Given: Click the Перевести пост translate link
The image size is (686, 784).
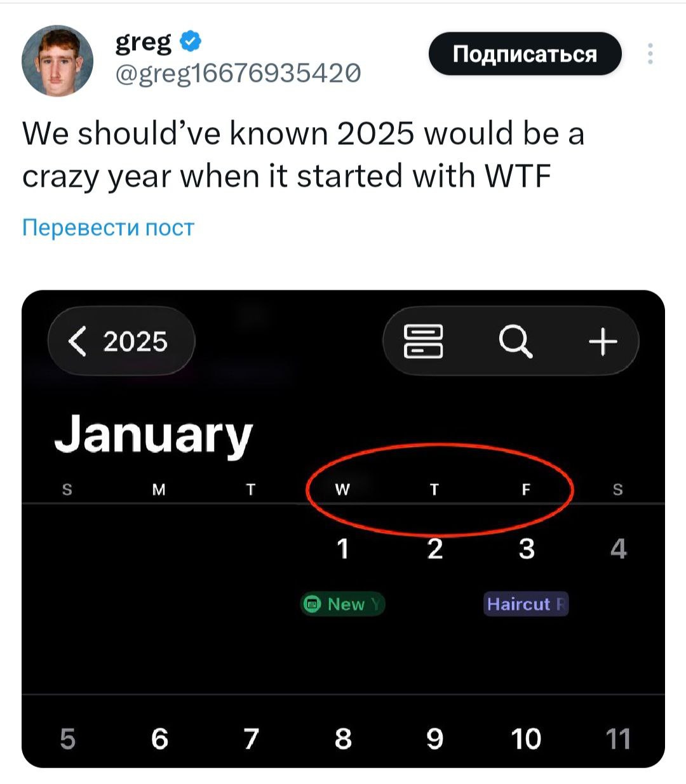Looking at the screenshot, I should click(x=108, y=227).
